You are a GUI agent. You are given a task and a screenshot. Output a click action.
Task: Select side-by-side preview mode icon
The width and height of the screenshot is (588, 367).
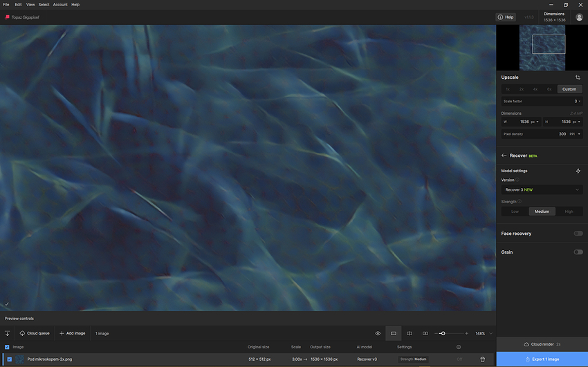point(425,333)
